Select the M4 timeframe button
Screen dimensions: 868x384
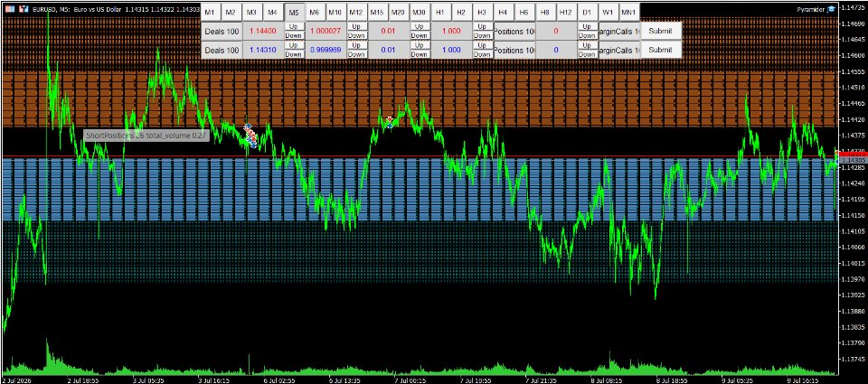click(x=272, y=12)
